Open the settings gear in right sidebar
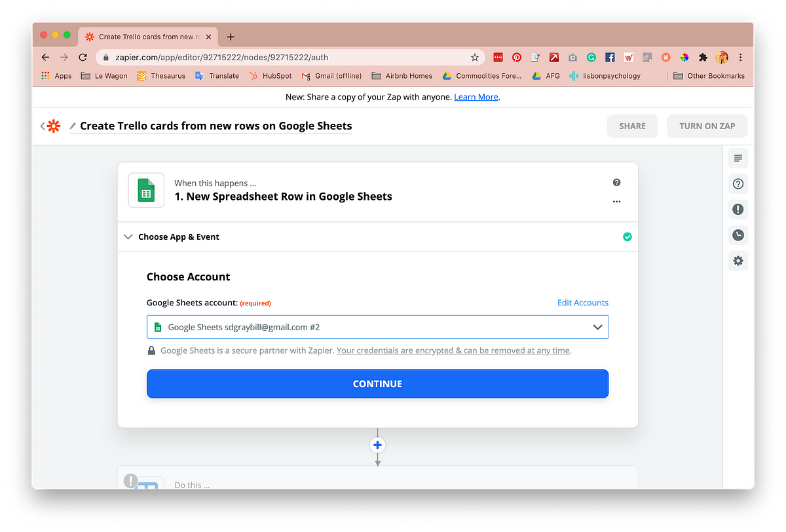 pos(738,261)
